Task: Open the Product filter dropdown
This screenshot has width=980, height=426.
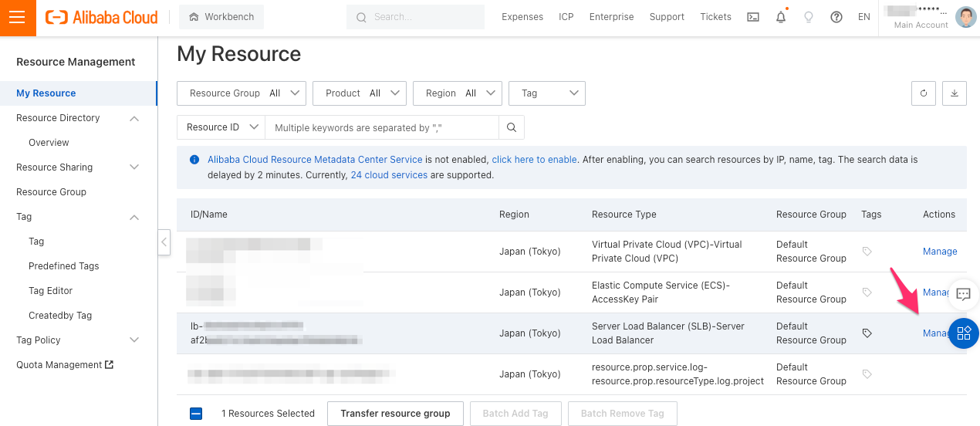Action: click(x=360, y=93)
